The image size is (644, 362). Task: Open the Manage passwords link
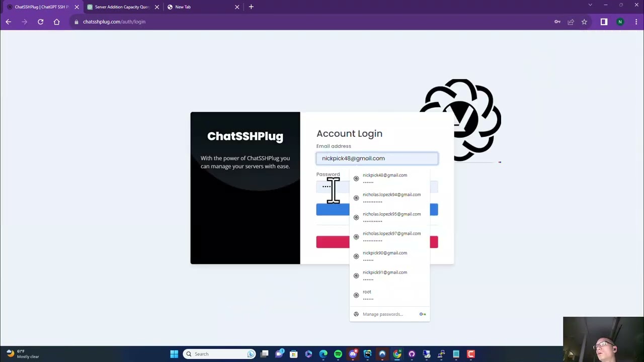[382, 314]
